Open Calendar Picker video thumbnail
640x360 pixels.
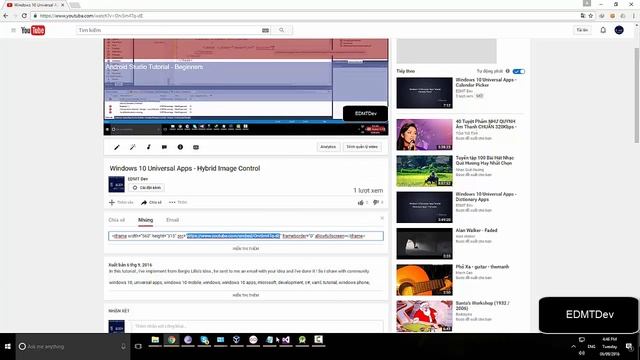424,93
